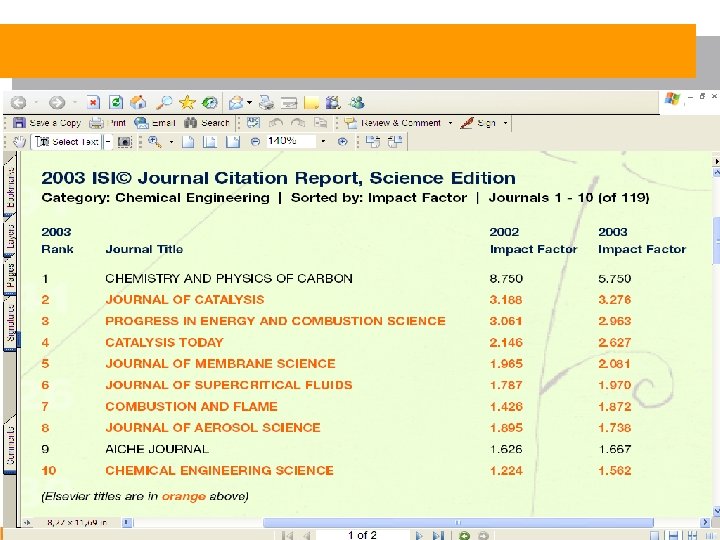Click vertical scrollbar down arrow

716,511
